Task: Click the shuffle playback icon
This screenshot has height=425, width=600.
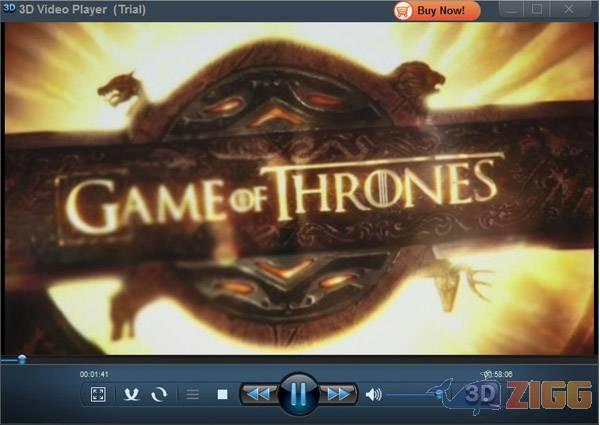Action: tap(131, 394)
